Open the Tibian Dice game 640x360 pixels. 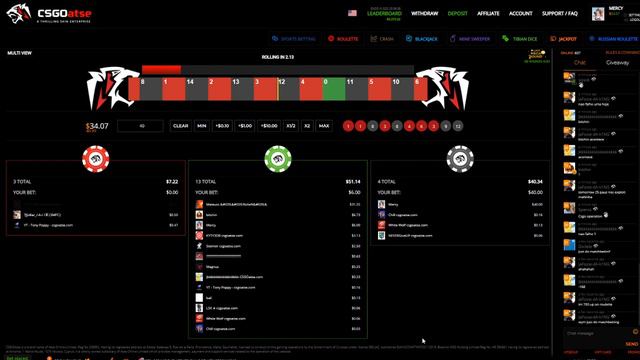(x=520, y=39)
